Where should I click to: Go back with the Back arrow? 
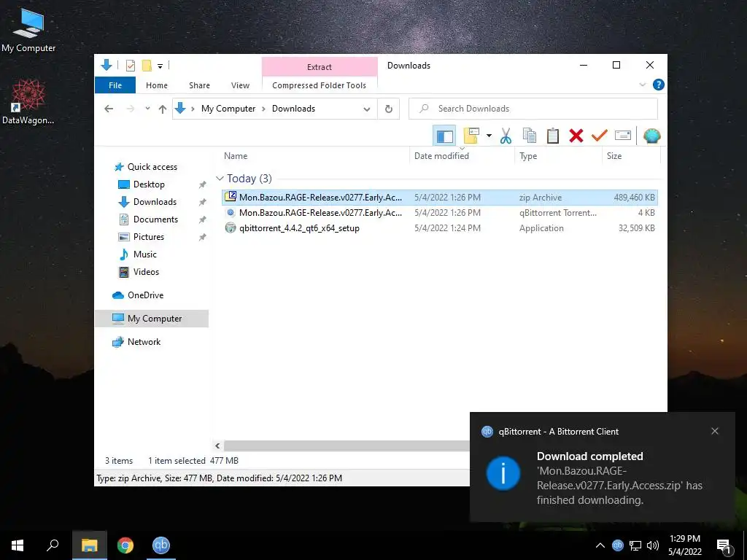109,109
